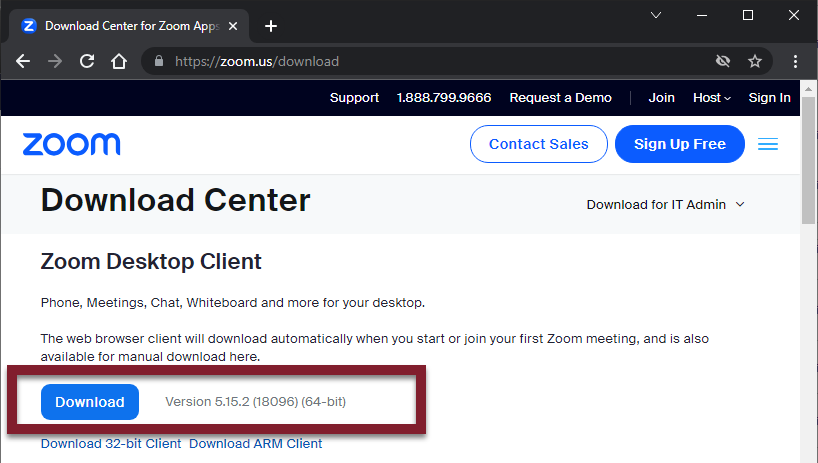This screenshot has width=818, height=463.
Task: Click the browser back arrow
Action: (23, 61)
